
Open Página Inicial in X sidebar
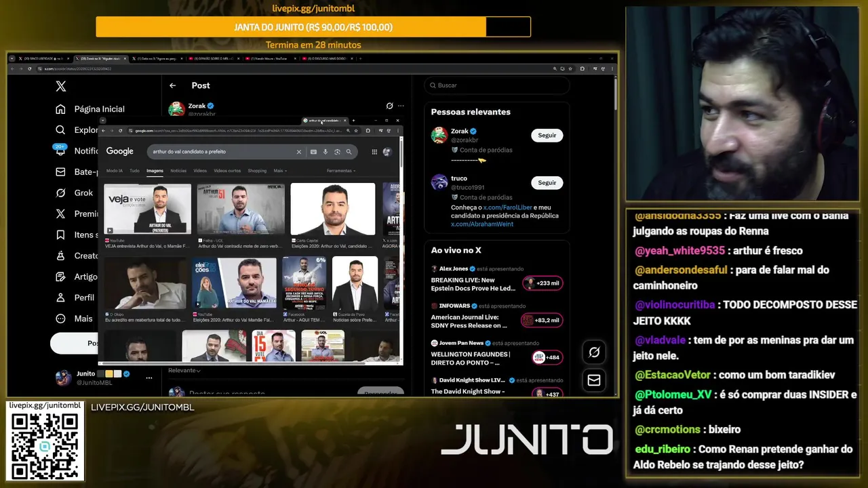coord(92,109)
